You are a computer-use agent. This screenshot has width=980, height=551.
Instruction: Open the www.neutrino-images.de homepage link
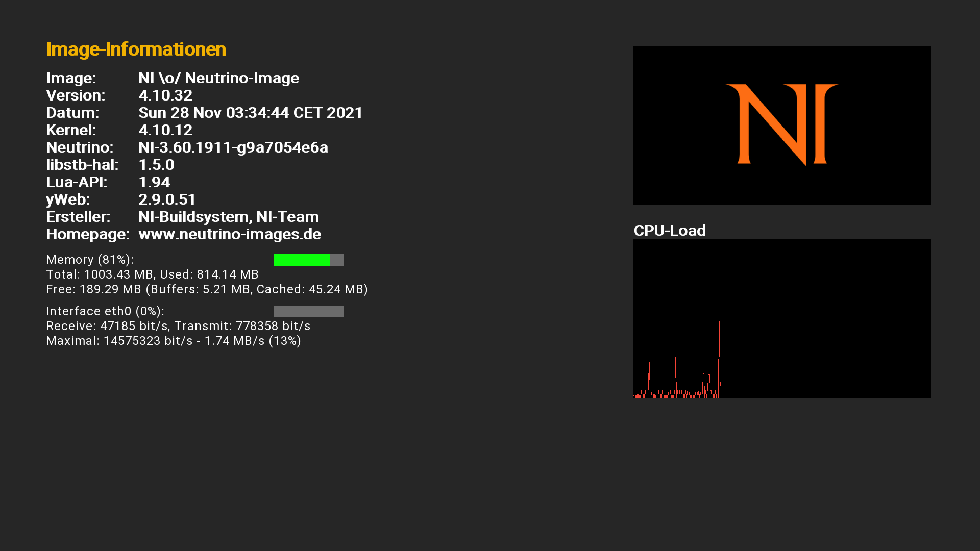(x=230, y=234)
